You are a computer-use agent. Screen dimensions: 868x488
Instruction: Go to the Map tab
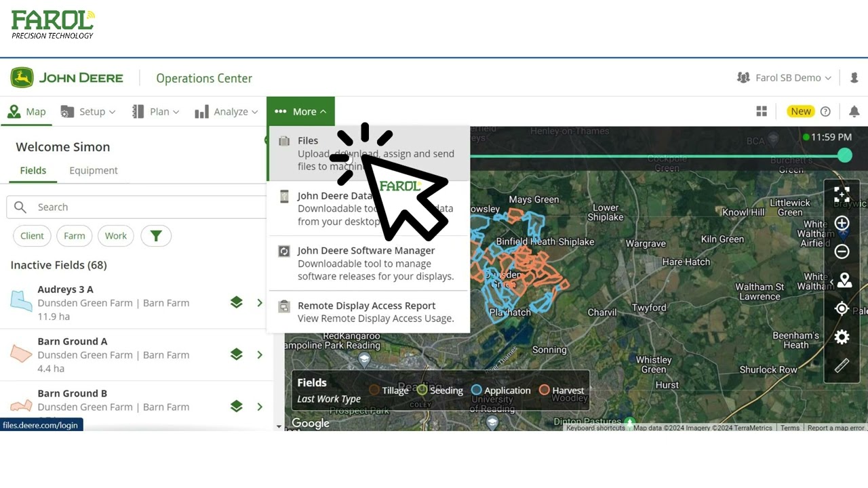click(x=27, y=112)
